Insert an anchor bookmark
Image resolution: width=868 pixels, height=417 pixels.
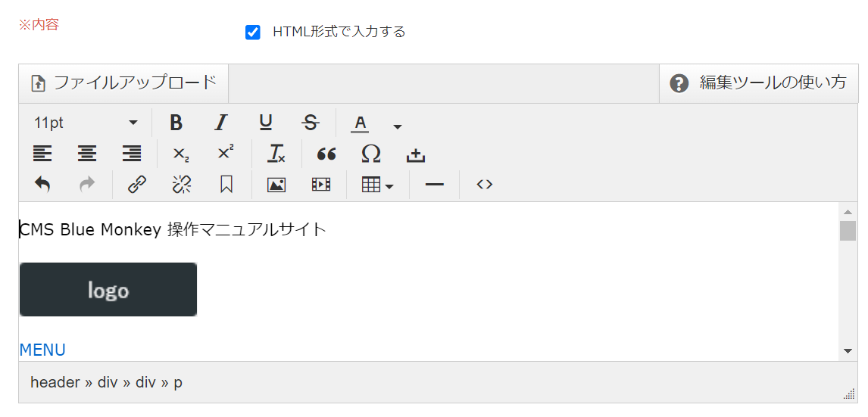226,184
